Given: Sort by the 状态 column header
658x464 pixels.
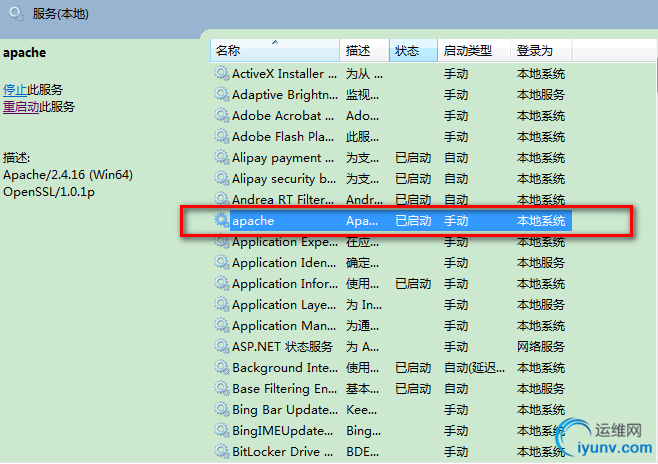Looking at the screenshot, I should pos(413,51).
